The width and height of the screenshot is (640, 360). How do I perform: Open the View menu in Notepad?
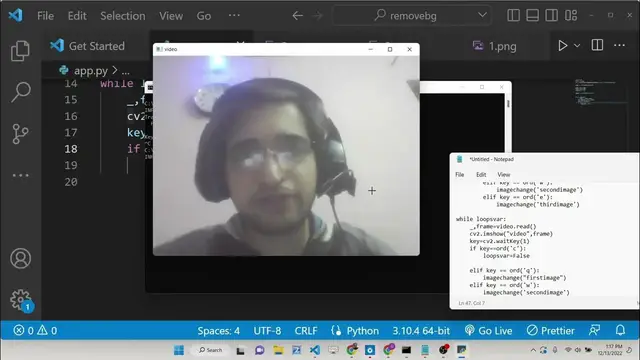click(504, 174)
